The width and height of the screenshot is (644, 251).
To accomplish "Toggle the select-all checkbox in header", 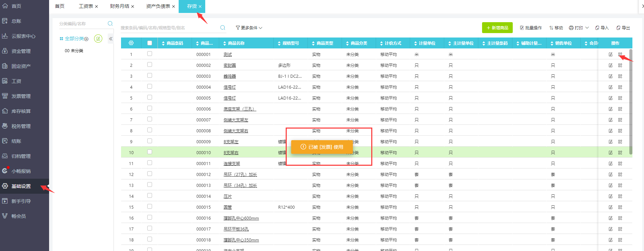I will 150,43.
